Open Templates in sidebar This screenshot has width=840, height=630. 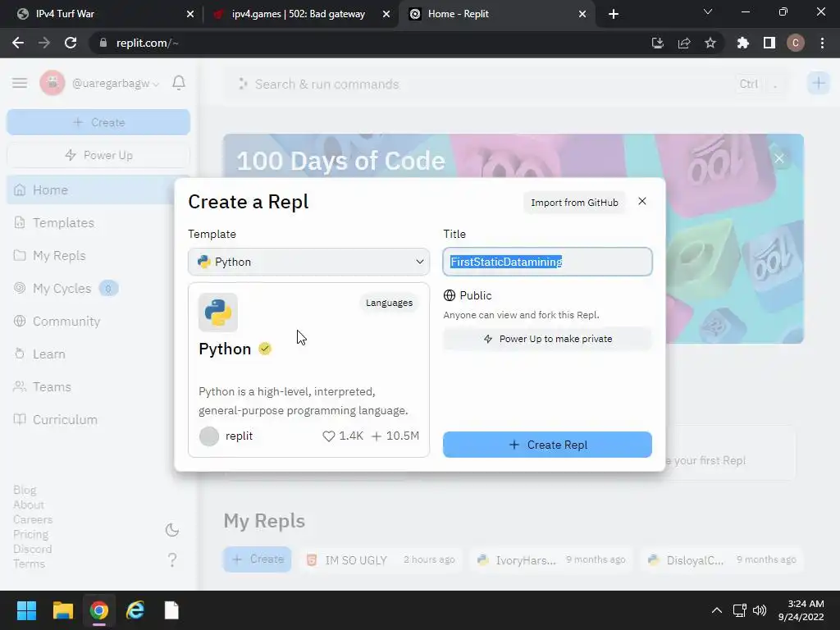coord(98,223)
